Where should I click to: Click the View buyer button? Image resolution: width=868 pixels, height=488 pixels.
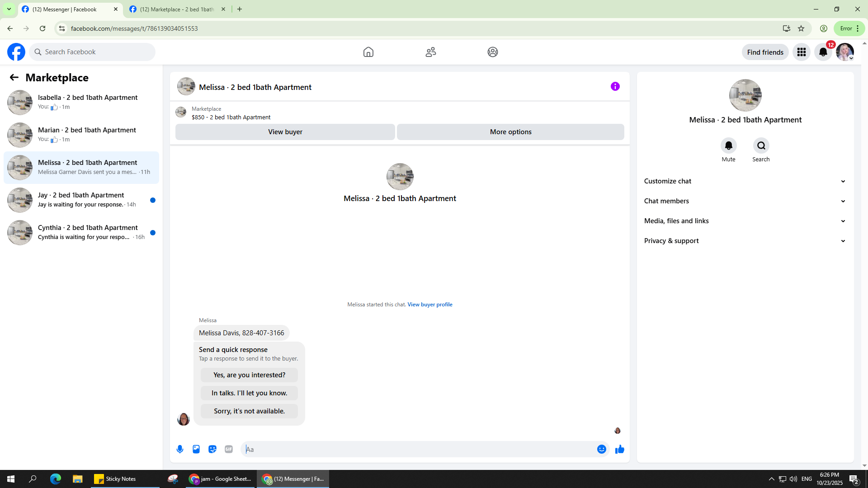click(x=285, y=132)
